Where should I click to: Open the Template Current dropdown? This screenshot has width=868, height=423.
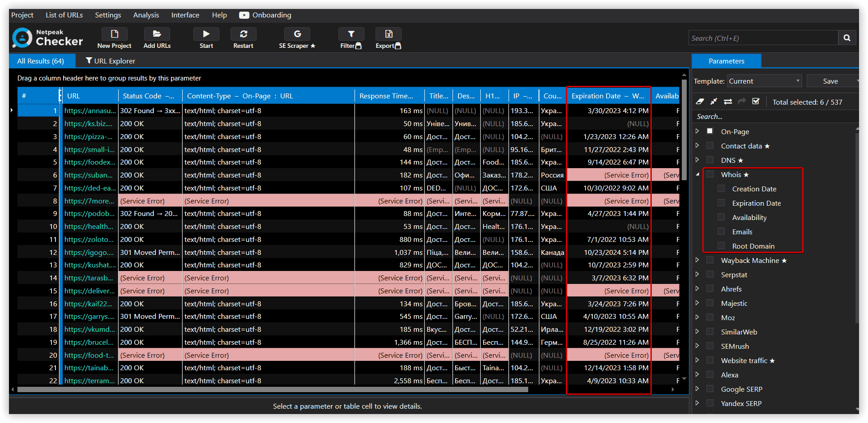(765, 81)
